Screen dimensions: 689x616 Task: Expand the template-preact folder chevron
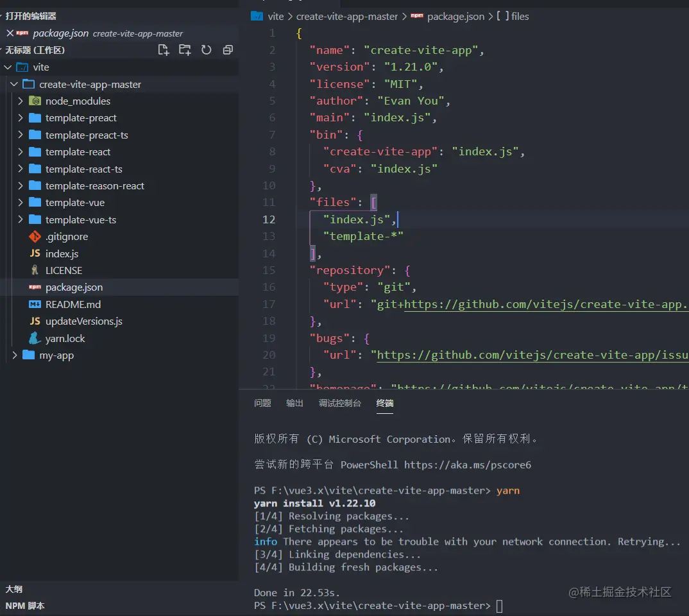21,118
